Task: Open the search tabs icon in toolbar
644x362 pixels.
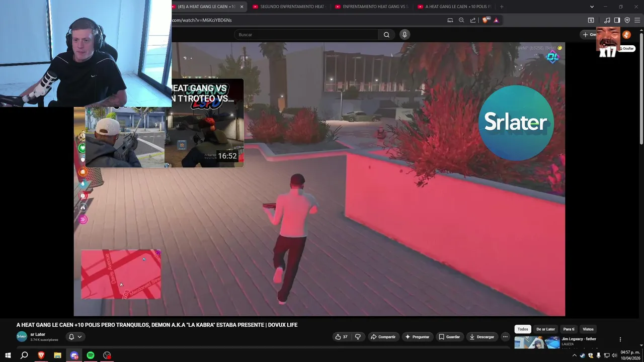Action: coord(591,20)
